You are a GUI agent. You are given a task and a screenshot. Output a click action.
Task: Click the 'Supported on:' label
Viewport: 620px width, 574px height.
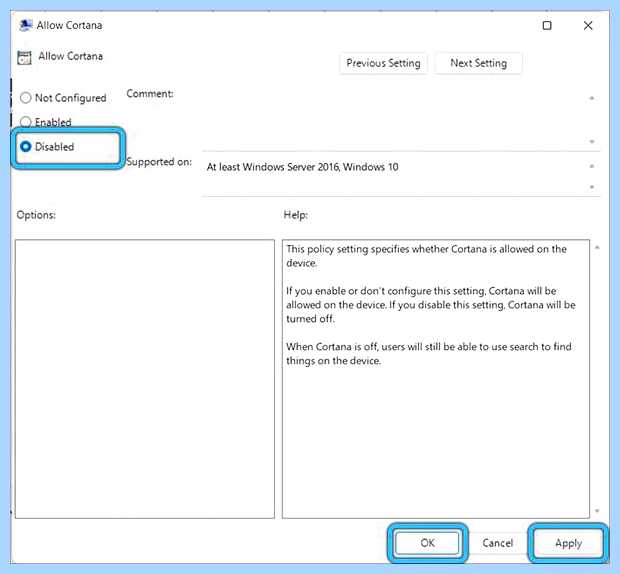[159, 162]
